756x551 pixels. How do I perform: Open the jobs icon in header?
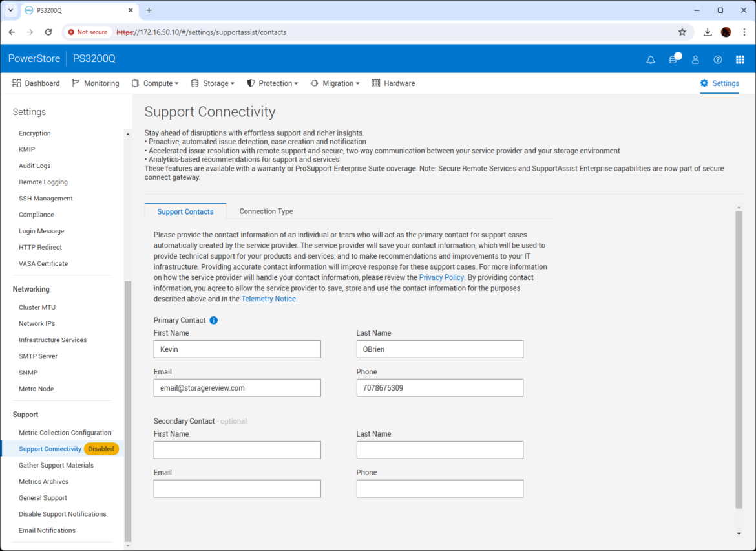[x=673, y=59]
